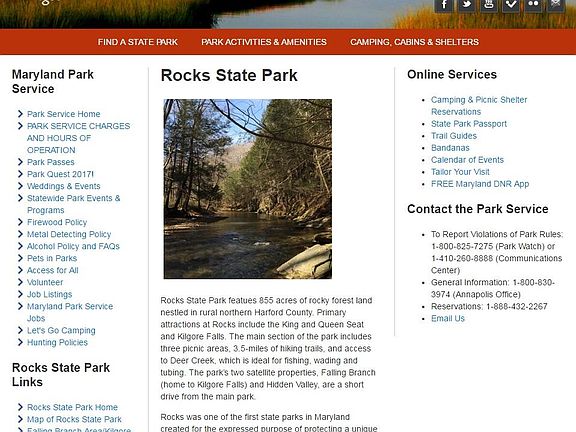Open Park Activities & Amenities menu
The width and height of the screenshot is (576, 432).
tap(264, 42)
